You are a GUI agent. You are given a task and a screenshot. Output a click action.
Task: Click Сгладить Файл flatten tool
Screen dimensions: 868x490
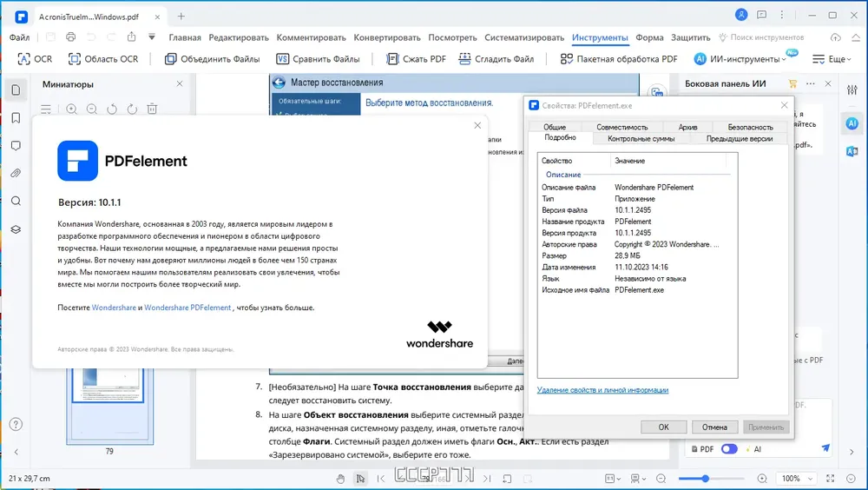[x=496, y=59]
